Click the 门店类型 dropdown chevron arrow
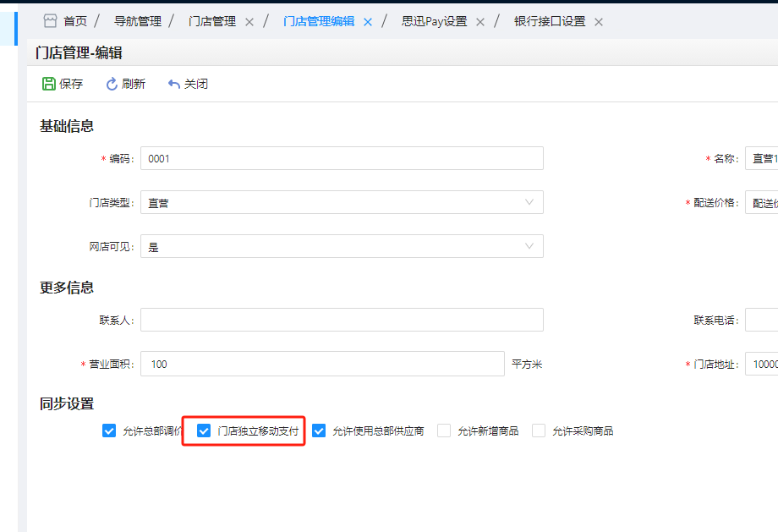The width and height of the screenshot is (778, 532). (x=529, y=202)
